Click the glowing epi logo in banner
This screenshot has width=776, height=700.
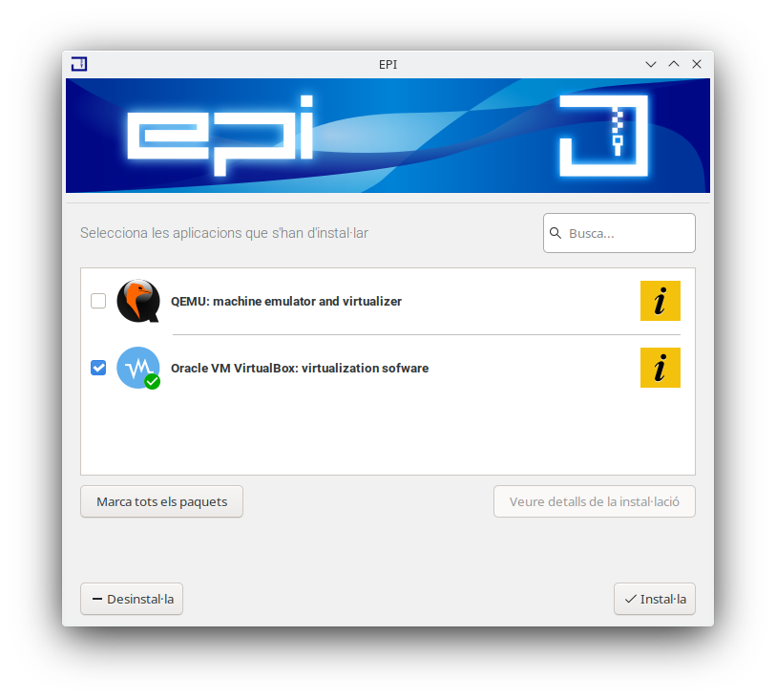(x=220, y=136)
